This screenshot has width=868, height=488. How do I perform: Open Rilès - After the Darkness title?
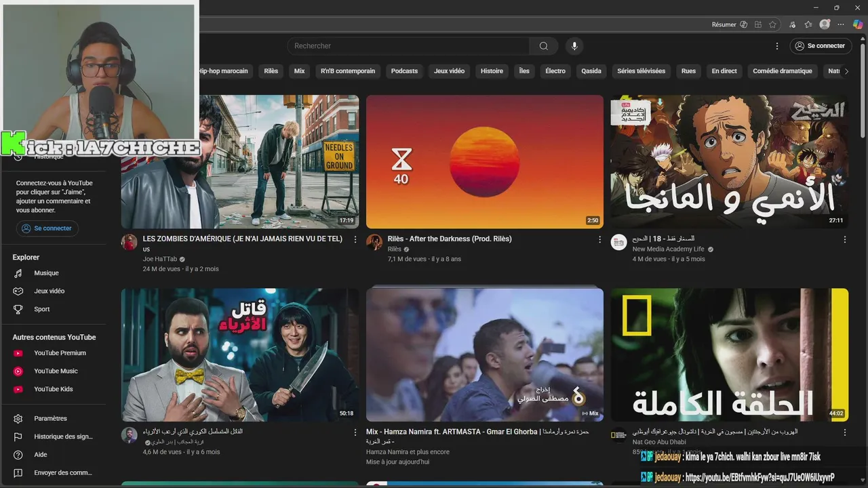[x=450, y=239]
